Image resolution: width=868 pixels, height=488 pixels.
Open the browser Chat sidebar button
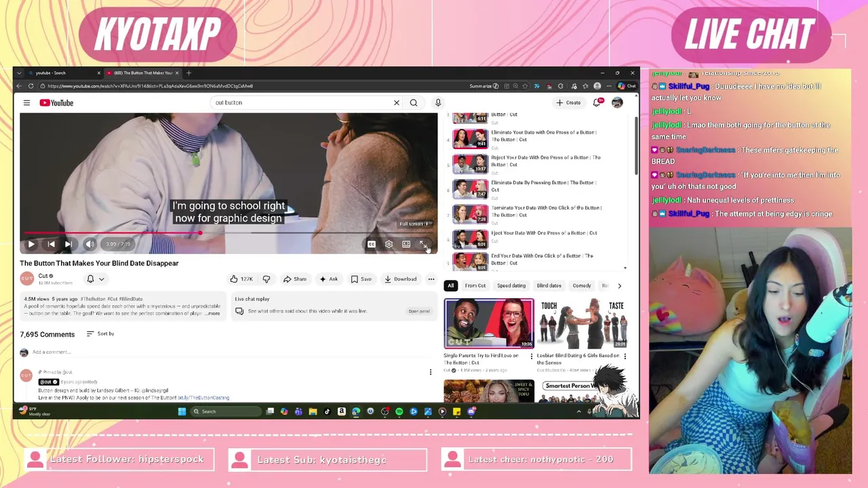627,86
